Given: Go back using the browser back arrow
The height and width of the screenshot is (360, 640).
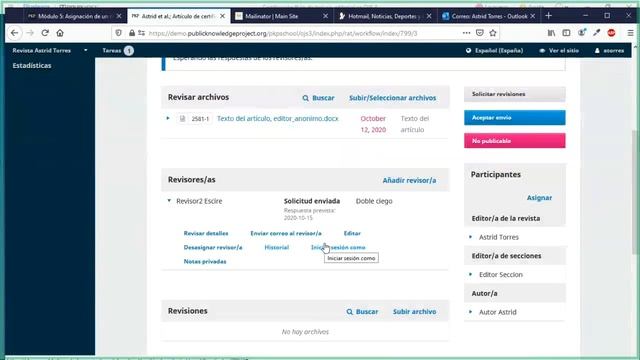Looking at the screenshot, I should 15,33.
